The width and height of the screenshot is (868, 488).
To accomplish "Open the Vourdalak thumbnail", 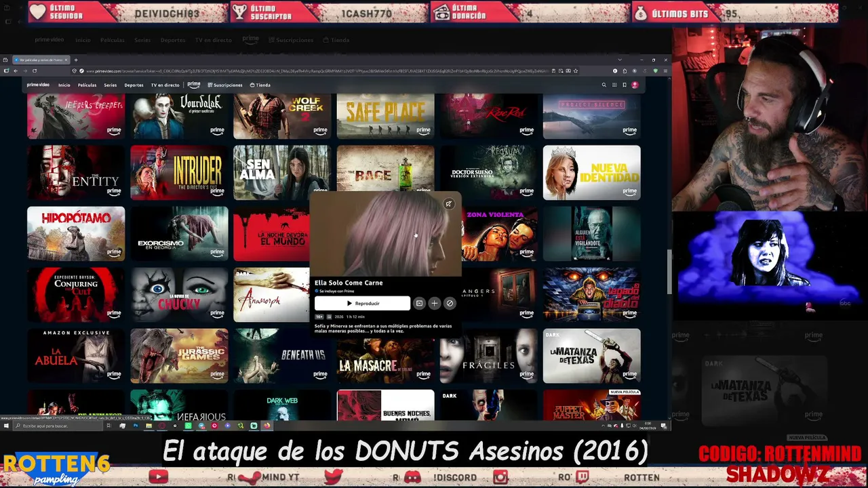I will (179, 117).
